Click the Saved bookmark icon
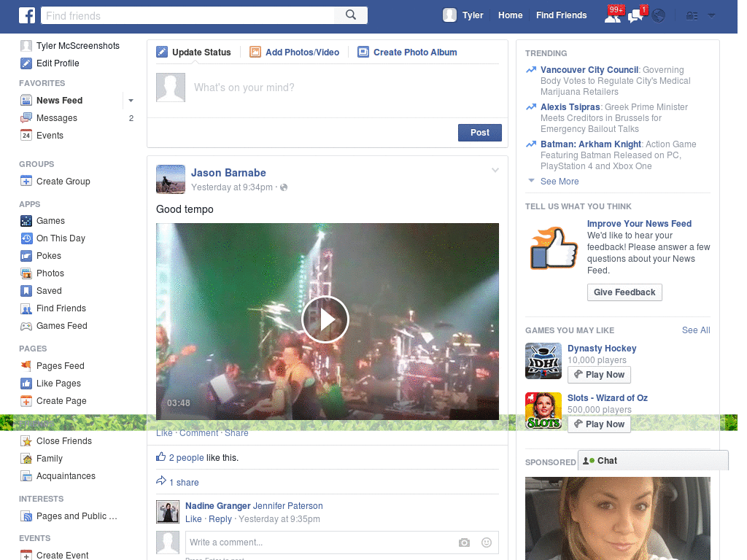Image resolution: width=747 pixels, height=560 pixels. coord(26,291)
